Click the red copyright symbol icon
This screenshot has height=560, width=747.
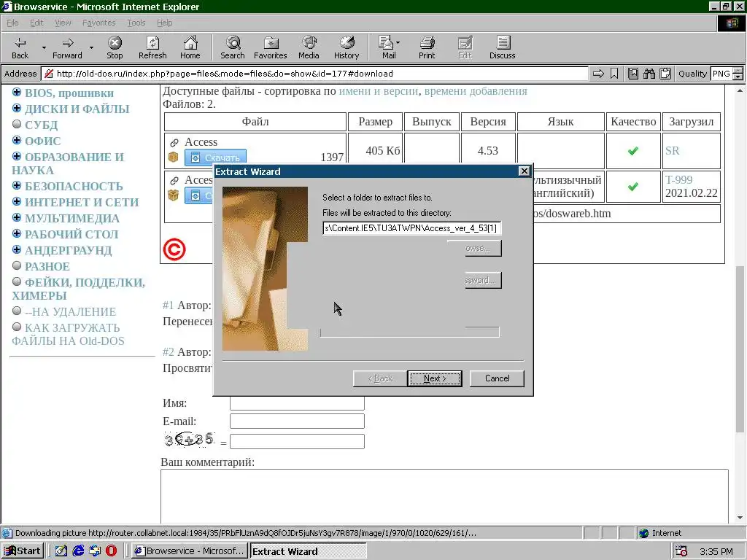tap(174, 249)
